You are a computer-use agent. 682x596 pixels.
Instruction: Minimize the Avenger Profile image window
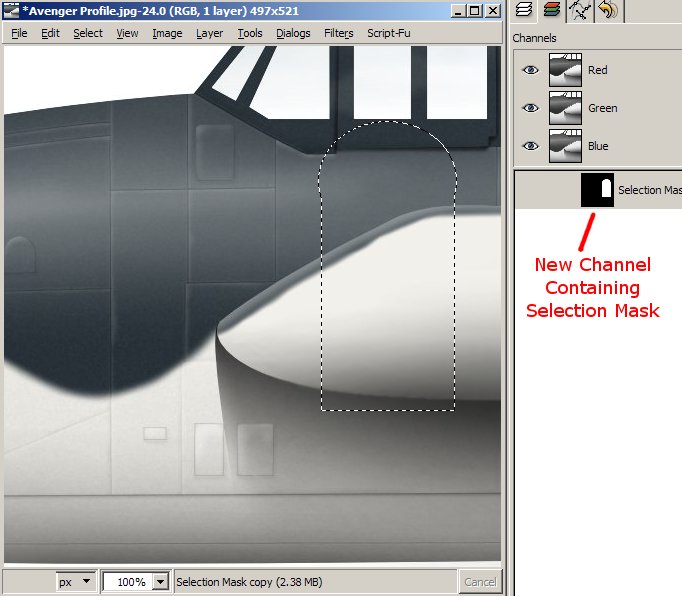[457, 10]
